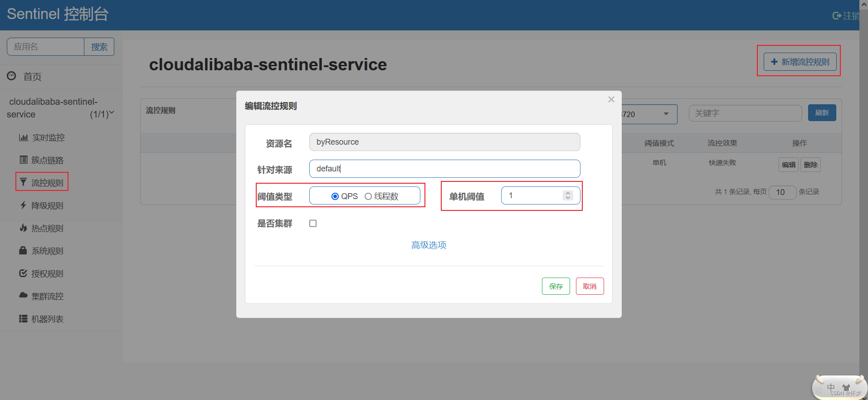Screen dimensions: 868x400
Task: Click the flame icon for 热点规则
Action: [23, 228]
